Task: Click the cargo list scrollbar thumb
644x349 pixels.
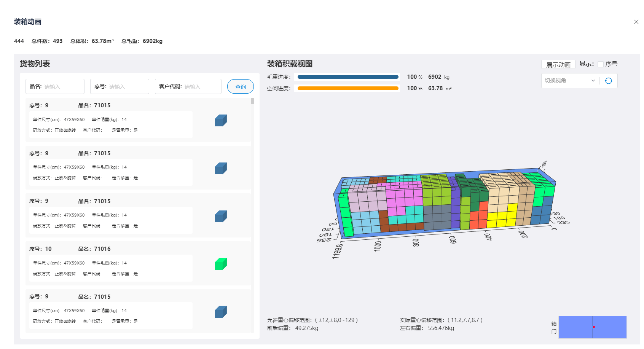Action: (x=252, y=101)
